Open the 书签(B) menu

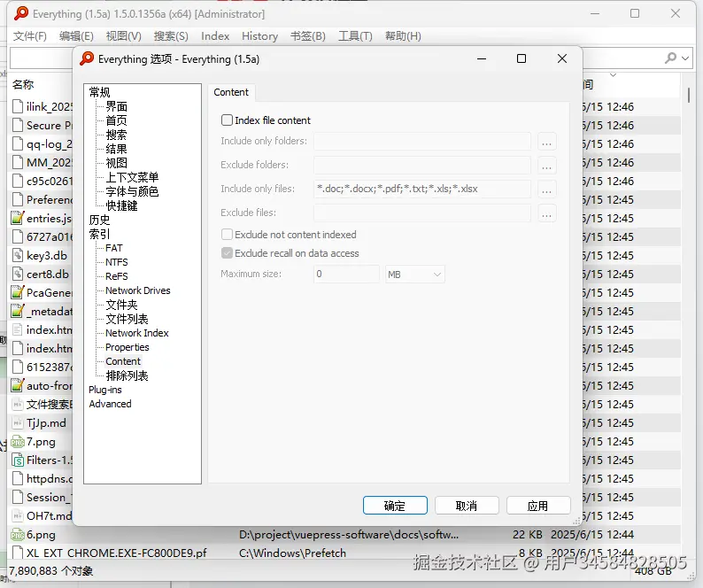(x=308, y=36)
